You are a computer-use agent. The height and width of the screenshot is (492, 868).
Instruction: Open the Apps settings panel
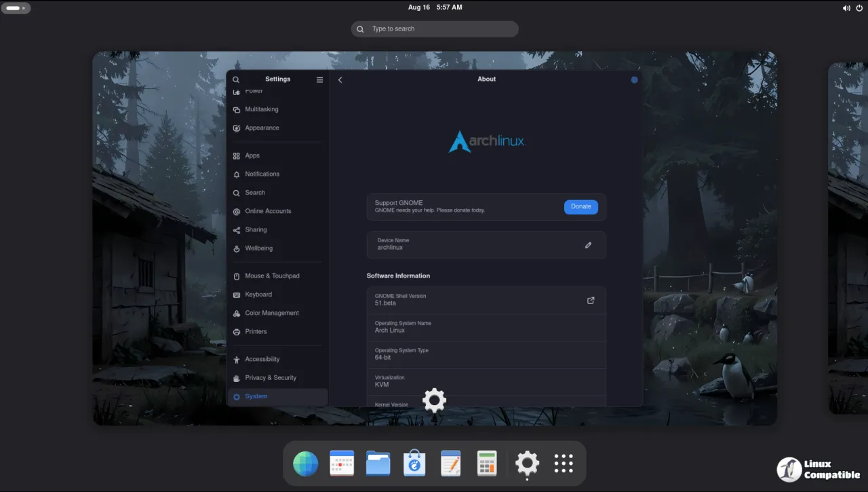click(x=277, y=155)
